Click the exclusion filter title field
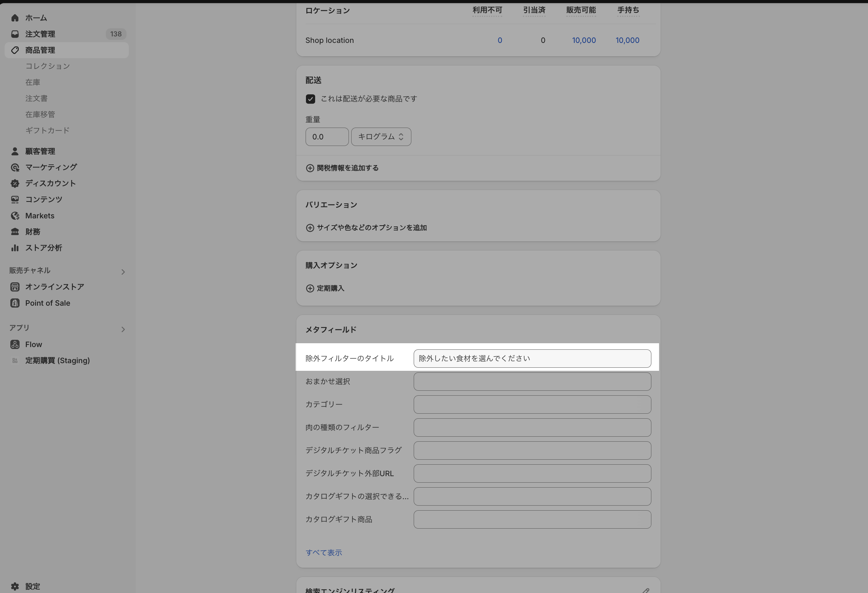Image resolution: width=868 pixels, height=593 pixels. coord(532,359)
